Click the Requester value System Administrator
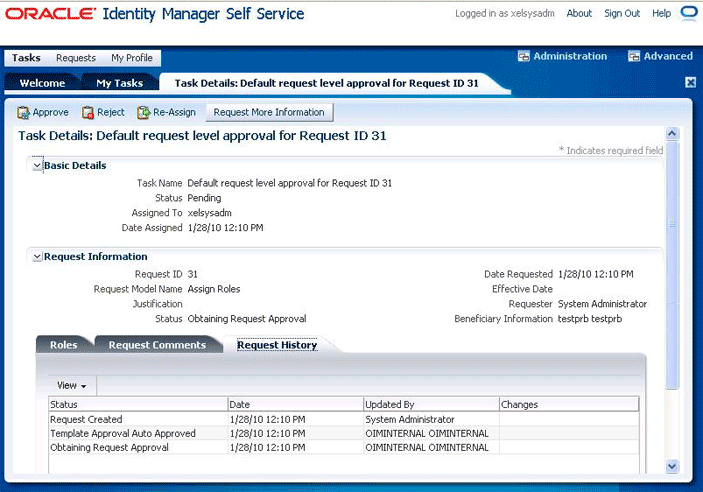This screenshot has width=703, height=492. tap(602, 304)
